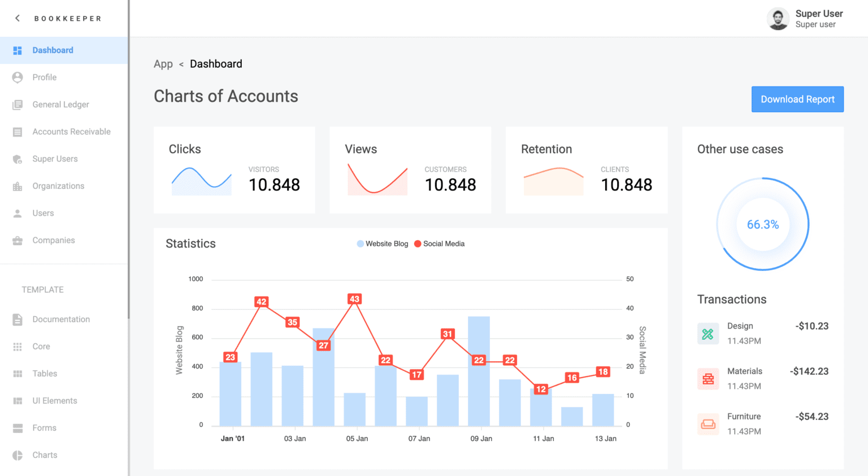Screen dimensions: 868x476
Task: Click the Super Users shield icon
Action: (x=18, y=159)
